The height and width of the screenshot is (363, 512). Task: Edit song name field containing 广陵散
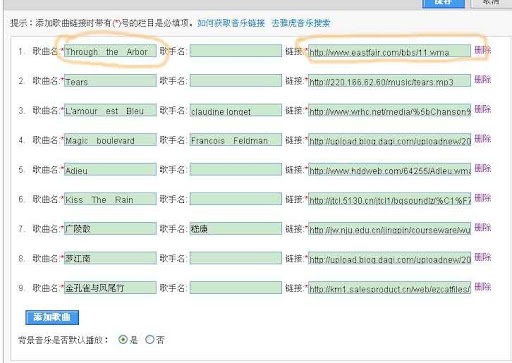click(110, 228)
